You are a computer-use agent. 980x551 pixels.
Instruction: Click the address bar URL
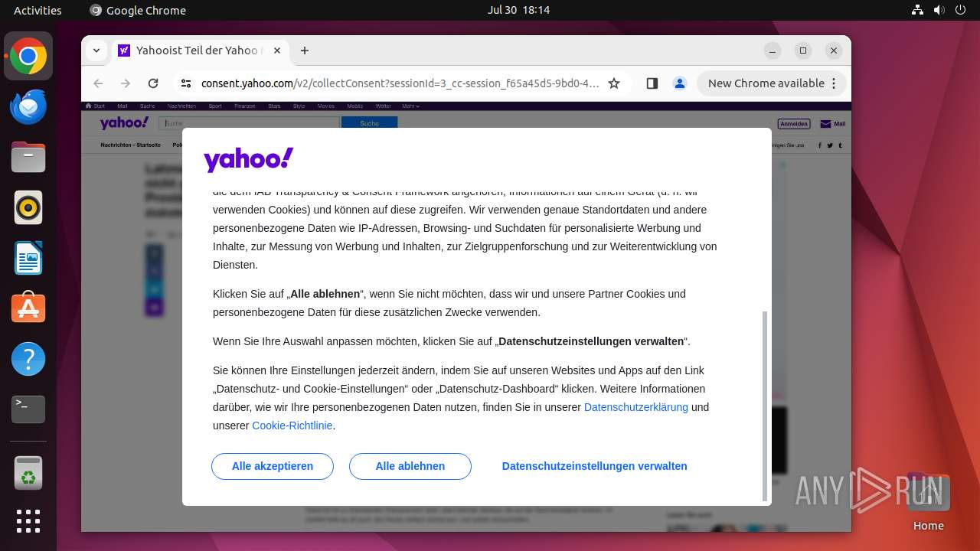(x=400, y=83)
